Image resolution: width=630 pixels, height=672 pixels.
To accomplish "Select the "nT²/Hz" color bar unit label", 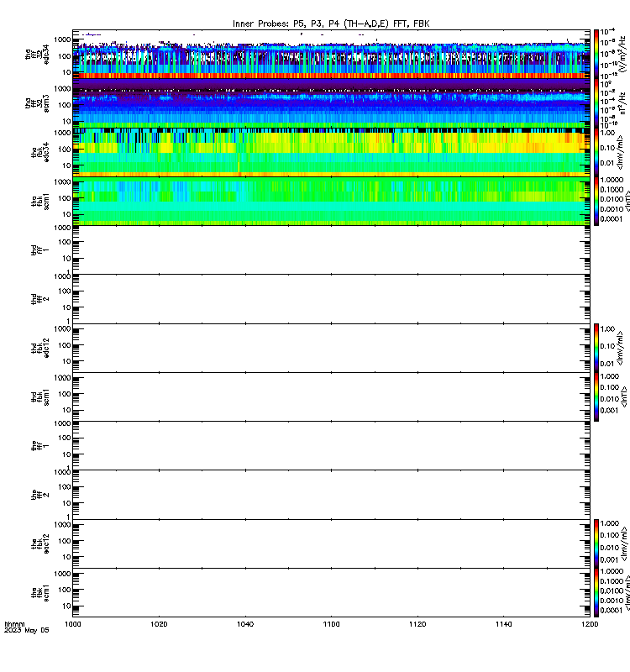I will (x=622, y=102).
